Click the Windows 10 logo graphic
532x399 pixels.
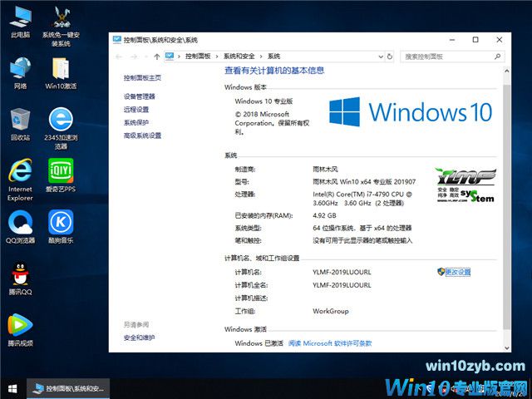410,112
